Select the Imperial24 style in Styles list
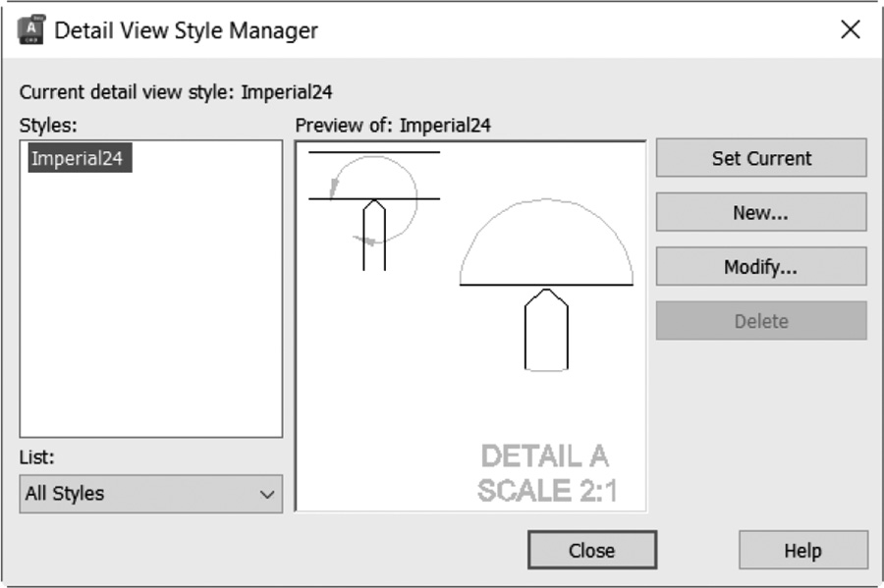The width and height of the screenshot is (884, 588). pyautogui.click(x=80, y=158)
